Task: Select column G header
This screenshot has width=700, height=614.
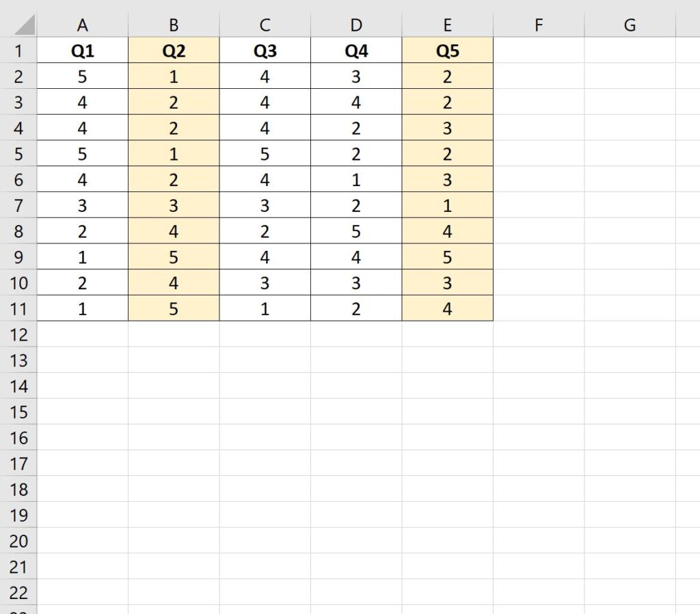Action: point(629,25)
